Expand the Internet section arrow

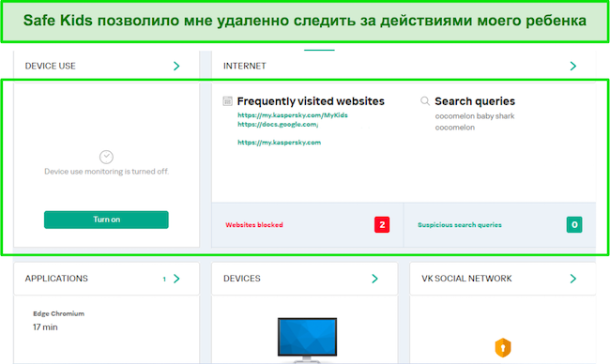coord(573,66)
